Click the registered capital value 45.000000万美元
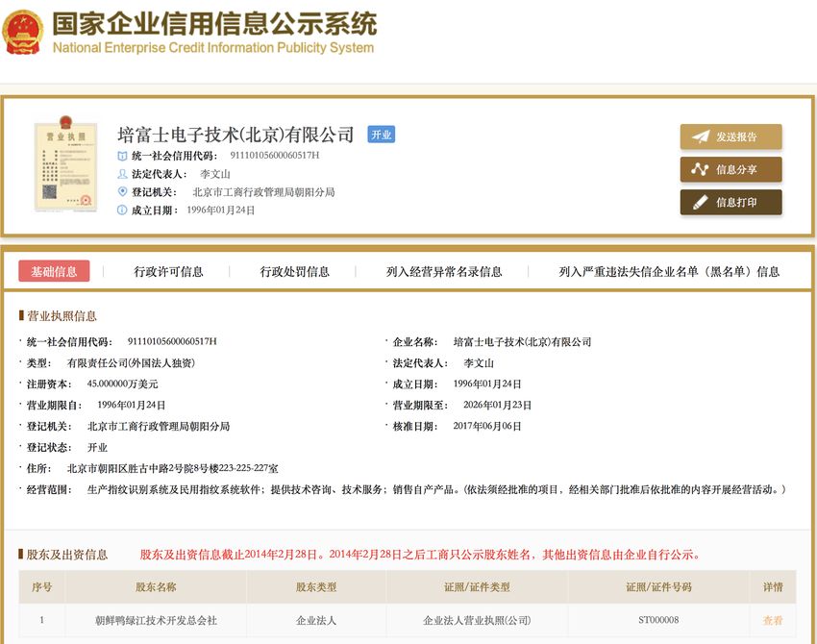 pyautogui.click(x=122, y=384)
